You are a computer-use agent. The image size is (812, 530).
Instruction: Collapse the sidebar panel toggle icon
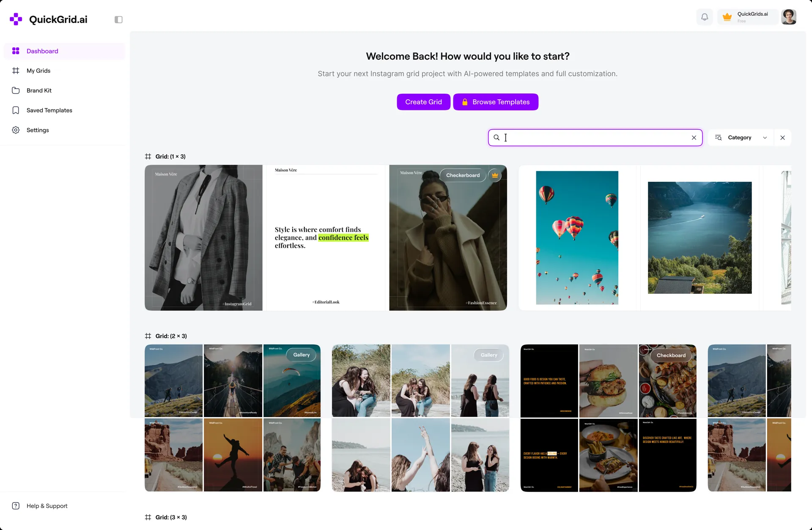[x=118, y=19]
